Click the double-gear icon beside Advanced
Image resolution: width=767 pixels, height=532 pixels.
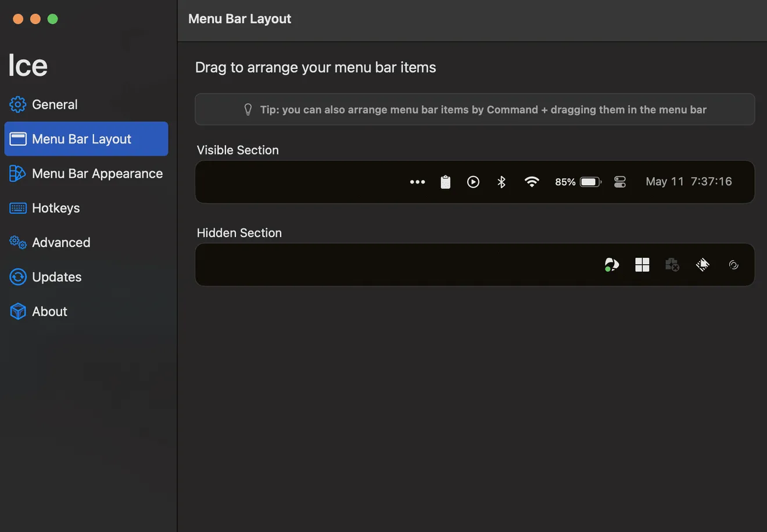[18, 242]
